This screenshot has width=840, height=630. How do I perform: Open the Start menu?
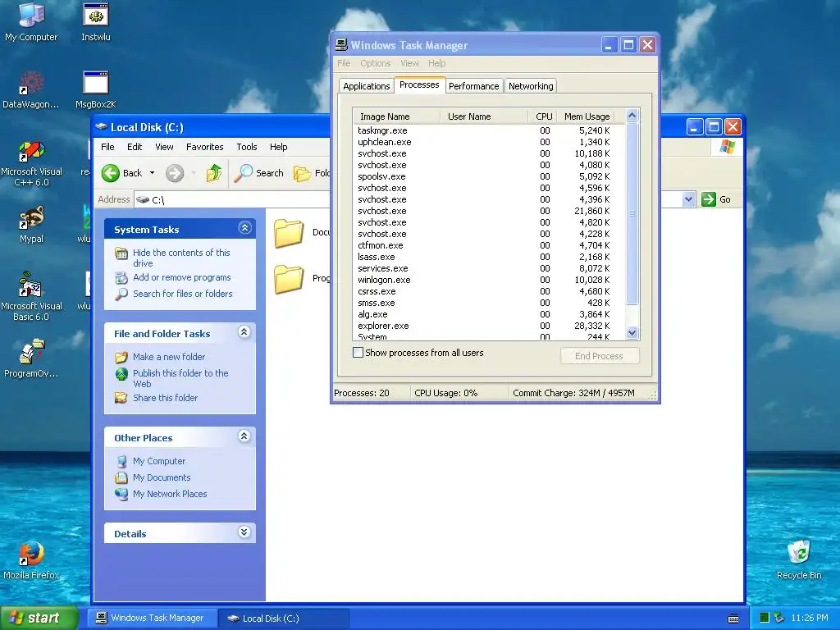tap(39, 618)
